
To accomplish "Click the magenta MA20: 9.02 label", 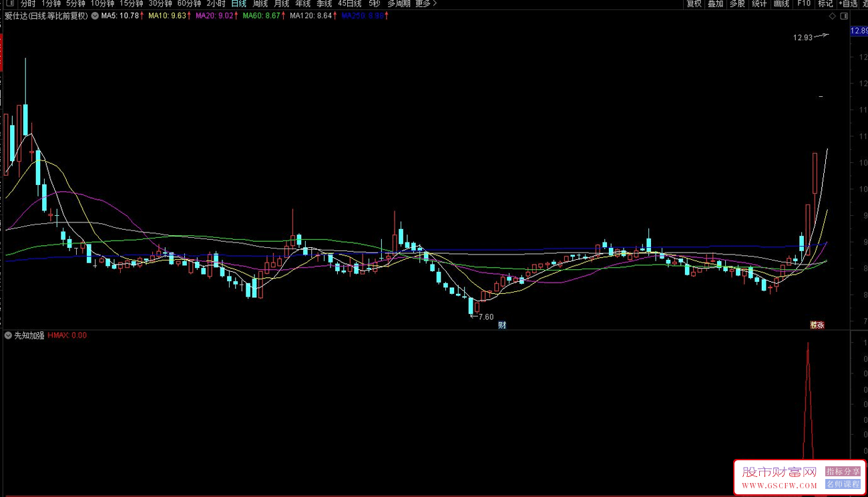I will pyautogui.click(x=214, y=15).
